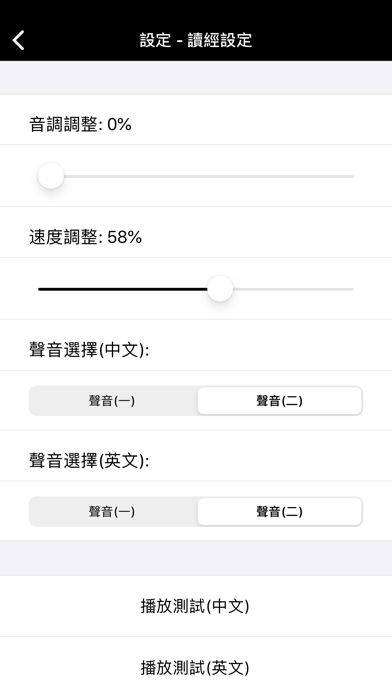Tap the 速度調整: 58% label
The width and height of the screenshot is (392, 696).
tap(86, 237)
